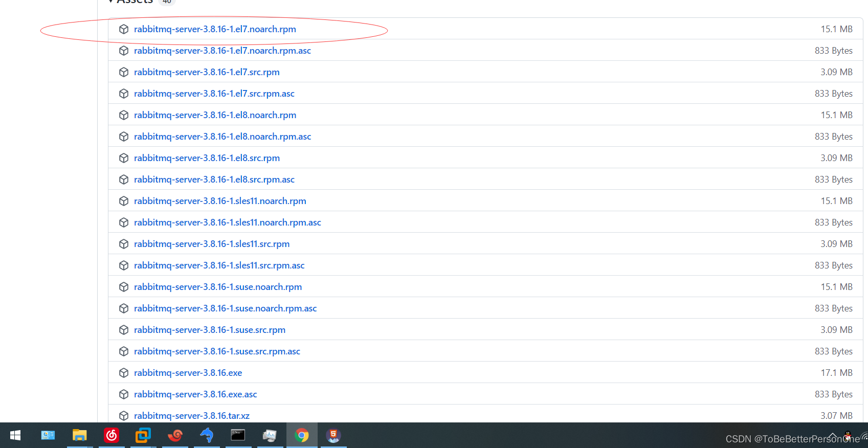Download rabbitmq-server-3.8.16-1.el7.src.rpm
868x448 pixels.
(207, 72)
